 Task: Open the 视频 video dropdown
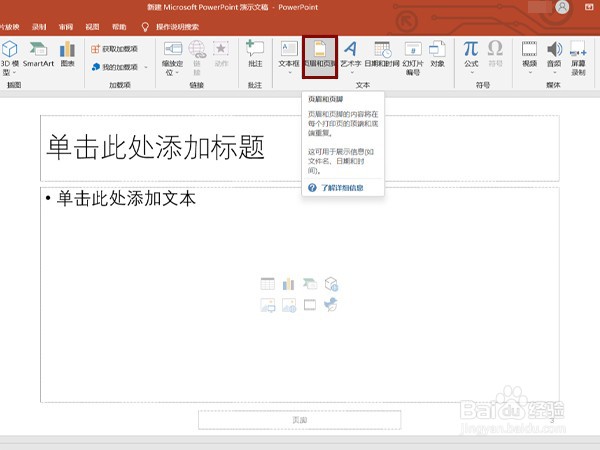[530, 72]
